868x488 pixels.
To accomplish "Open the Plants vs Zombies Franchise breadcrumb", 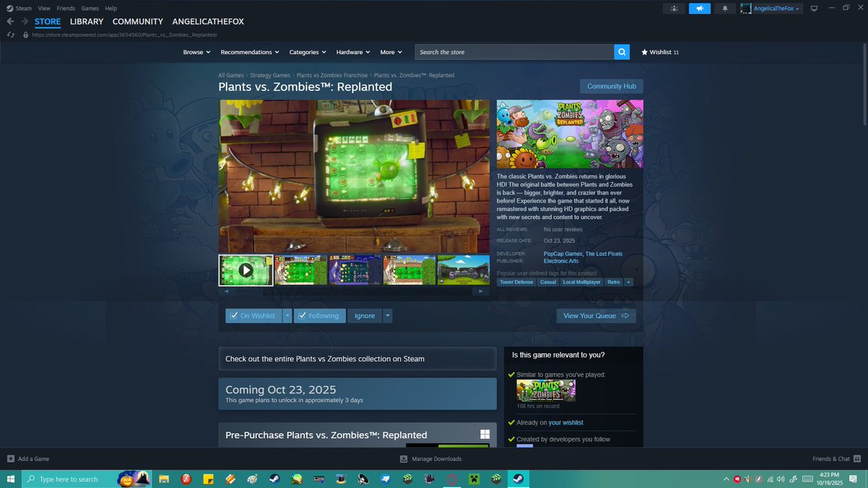I will pos(332,75).
